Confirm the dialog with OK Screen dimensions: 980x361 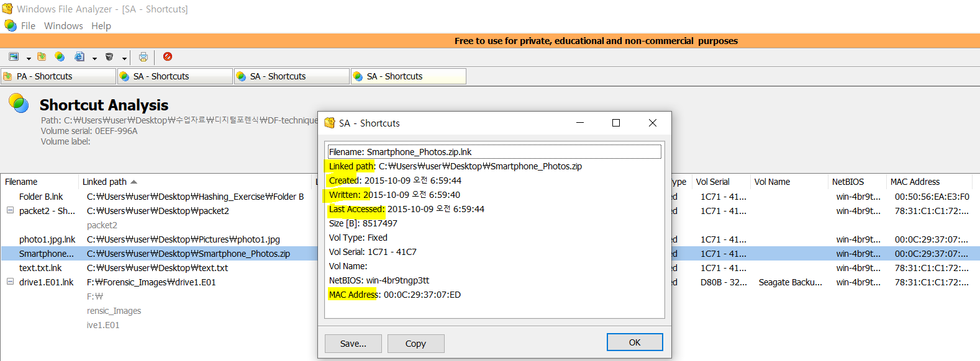[635, 342]
